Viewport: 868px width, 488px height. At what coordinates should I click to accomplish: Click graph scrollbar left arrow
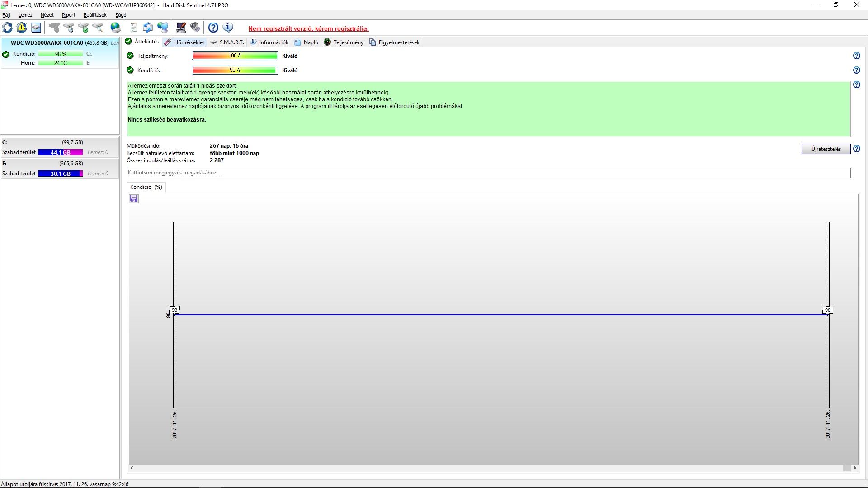(132, 468)
